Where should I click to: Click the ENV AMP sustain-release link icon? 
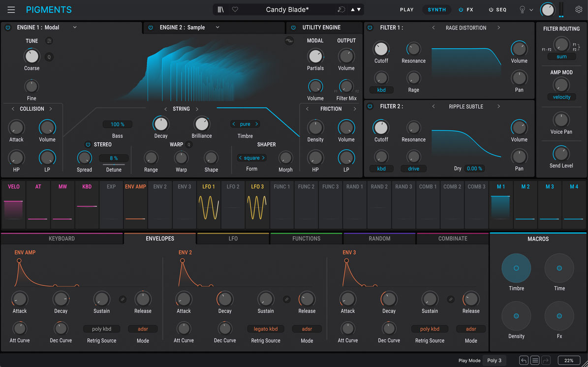[123, 299]
